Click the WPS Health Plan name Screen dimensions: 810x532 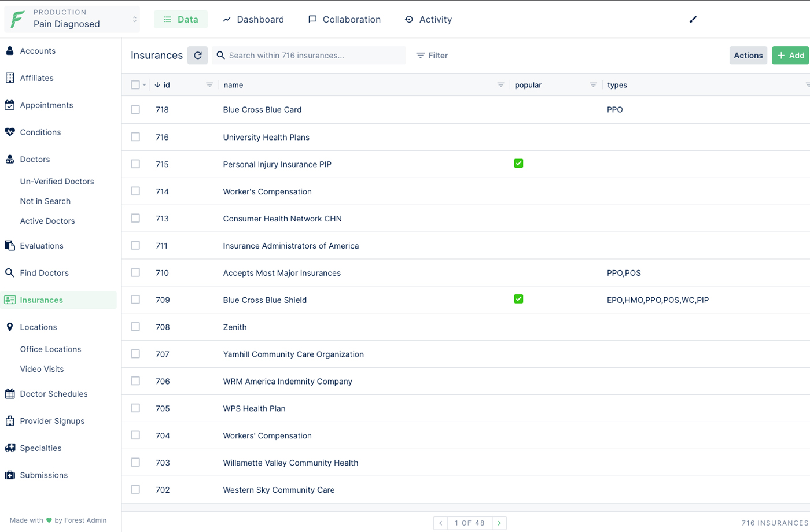[255, 409]
